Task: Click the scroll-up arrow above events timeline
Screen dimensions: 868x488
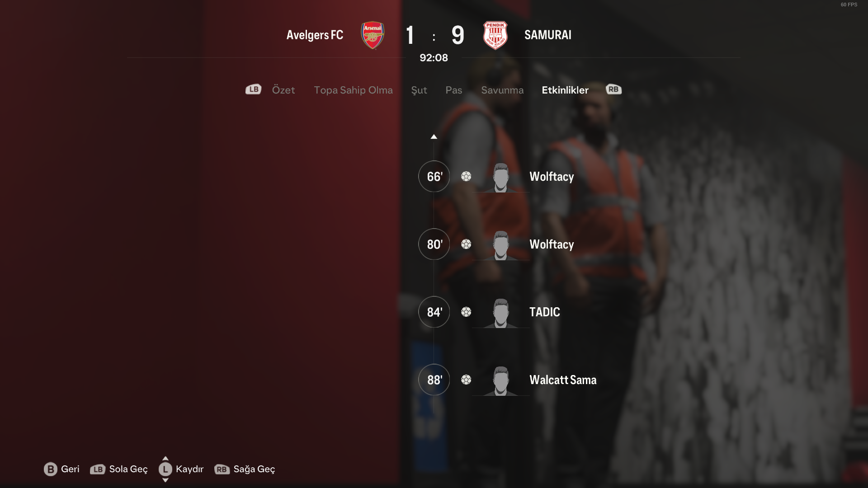Action: [434, 136]
